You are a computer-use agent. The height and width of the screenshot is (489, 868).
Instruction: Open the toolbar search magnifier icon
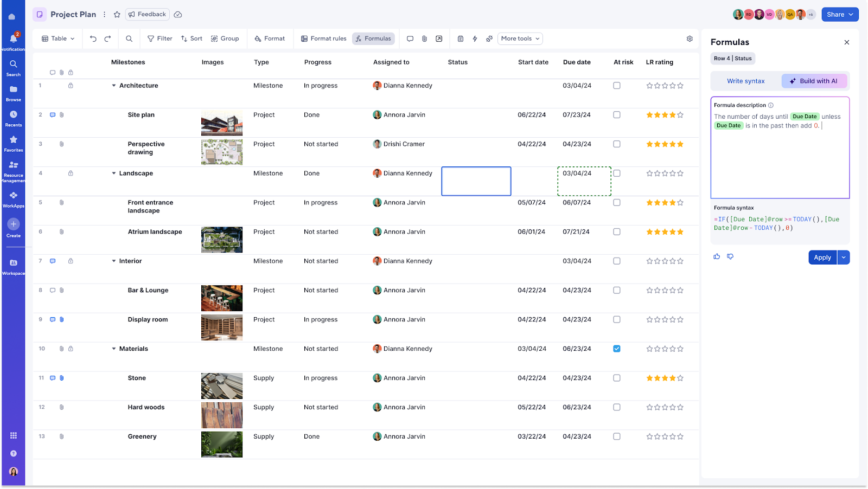pos(129,38)
